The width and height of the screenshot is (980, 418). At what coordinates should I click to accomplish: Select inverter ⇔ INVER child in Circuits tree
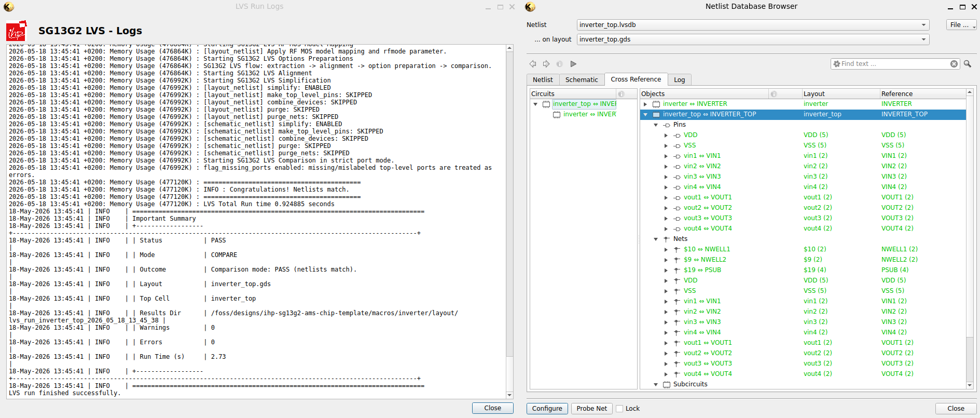pos(590,114)
